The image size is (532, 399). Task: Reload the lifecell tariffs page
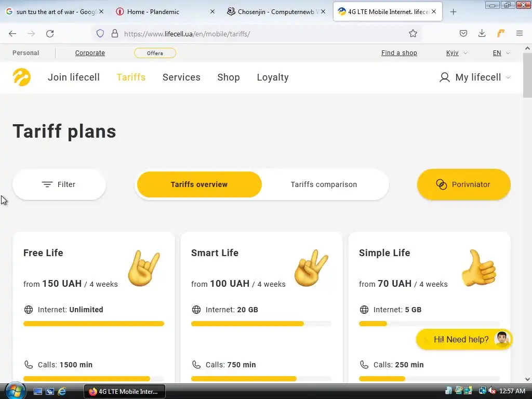pyautogui.click(x=50, y=34)
